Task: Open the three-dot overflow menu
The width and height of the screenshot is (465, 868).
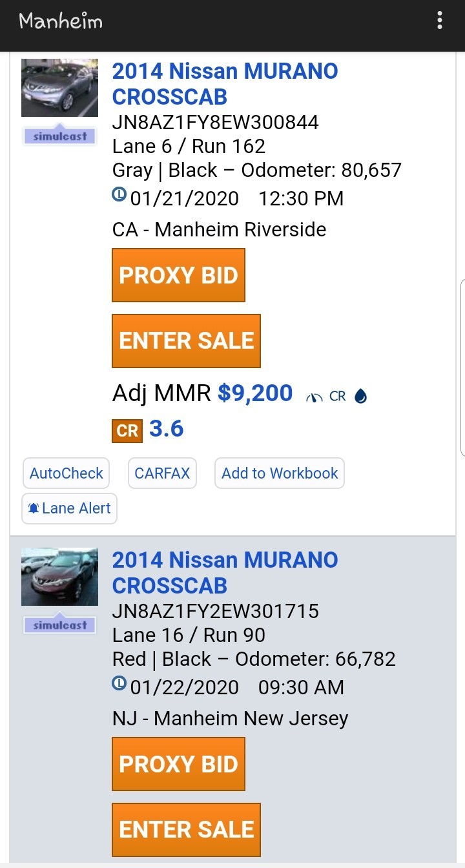Action: point(440,20)
